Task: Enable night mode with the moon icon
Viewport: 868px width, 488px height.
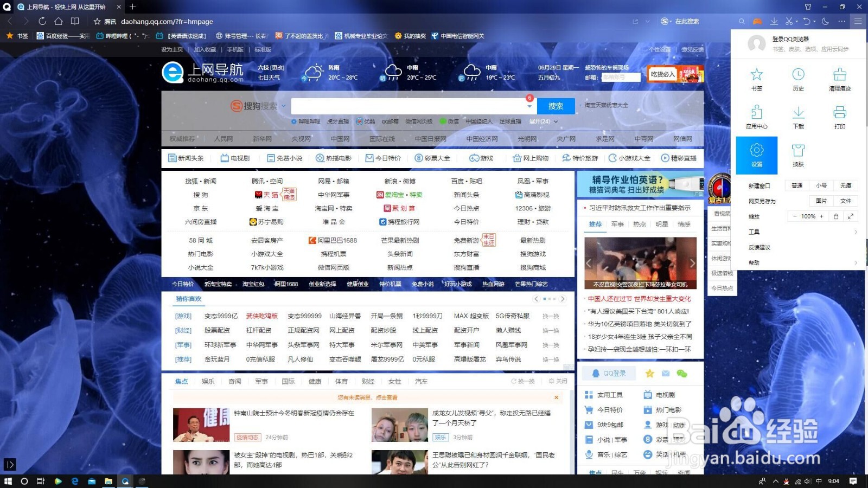Action: click(x=825, y=22)
